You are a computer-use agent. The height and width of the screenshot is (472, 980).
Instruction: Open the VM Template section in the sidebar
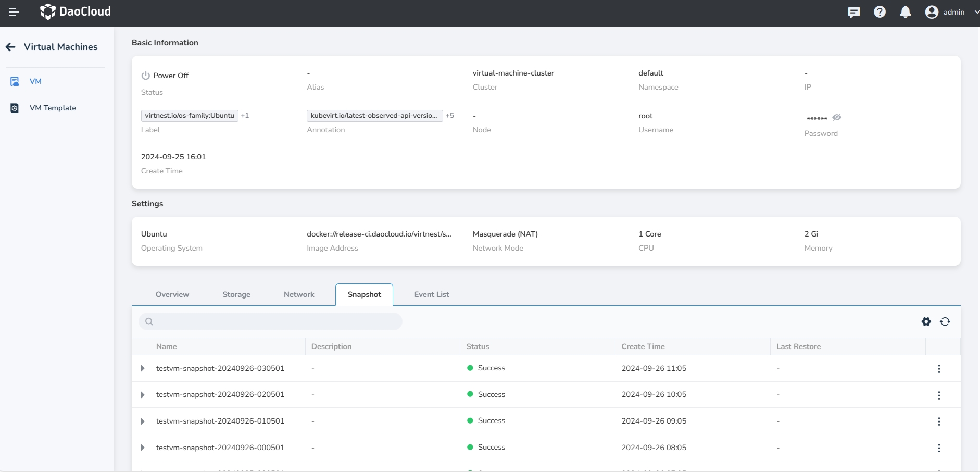tap(52, 108)
